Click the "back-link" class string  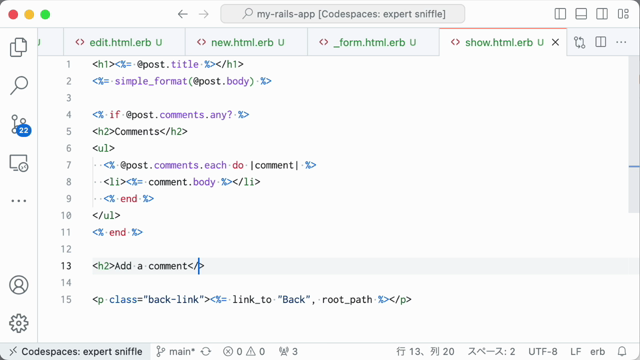pyautogui.click(x=176, y=300)
